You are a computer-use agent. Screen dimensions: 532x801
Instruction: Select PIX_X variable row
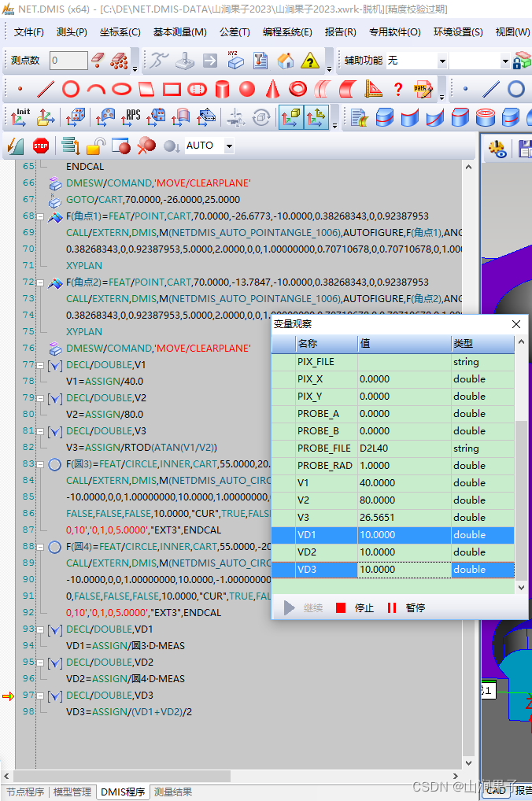pos(393,379)
